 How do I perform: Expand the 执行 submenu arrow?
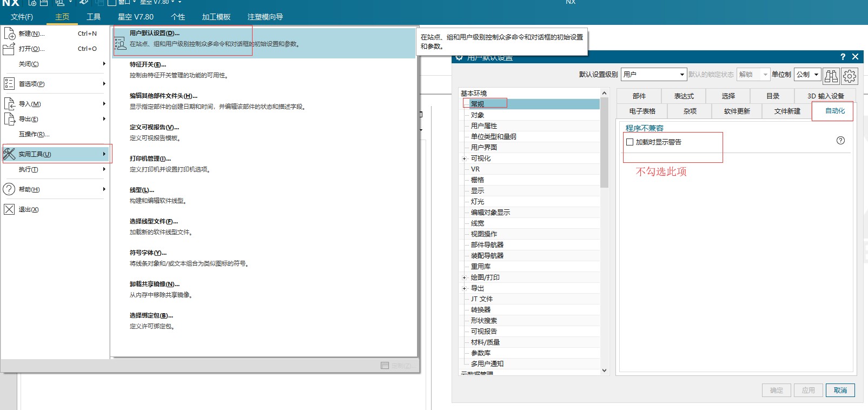104,169
